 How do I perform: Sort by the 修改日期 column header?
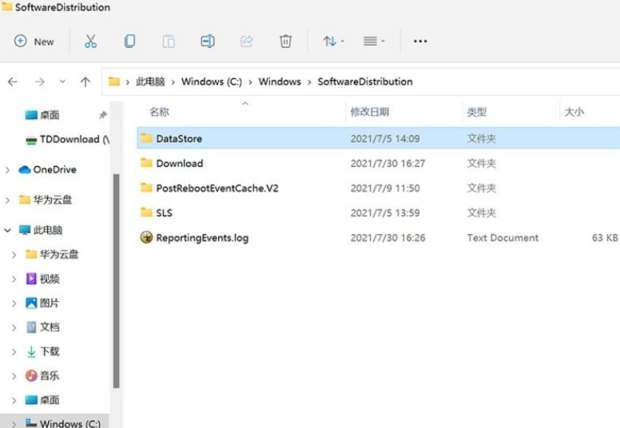(370, 112)
